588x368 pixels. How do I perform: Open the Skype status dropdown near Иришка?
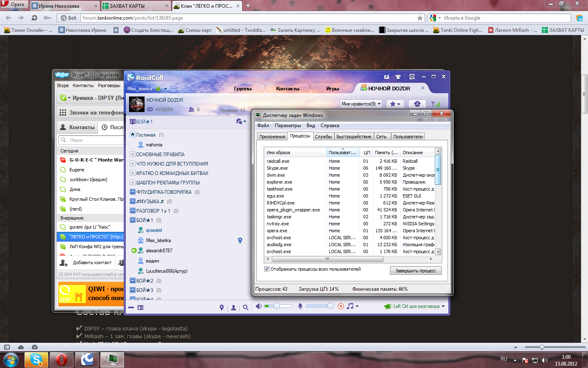click(69, 98)
